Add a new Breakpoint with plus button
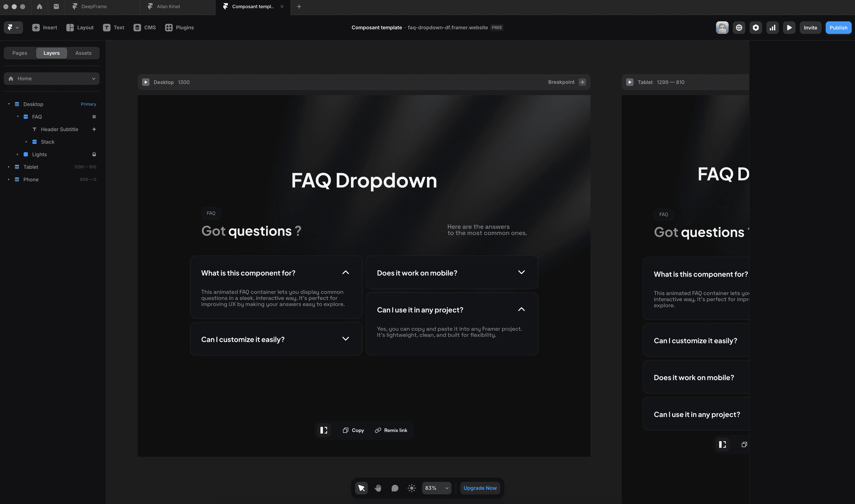Screen dimensions: 855x504 (582, 82)
